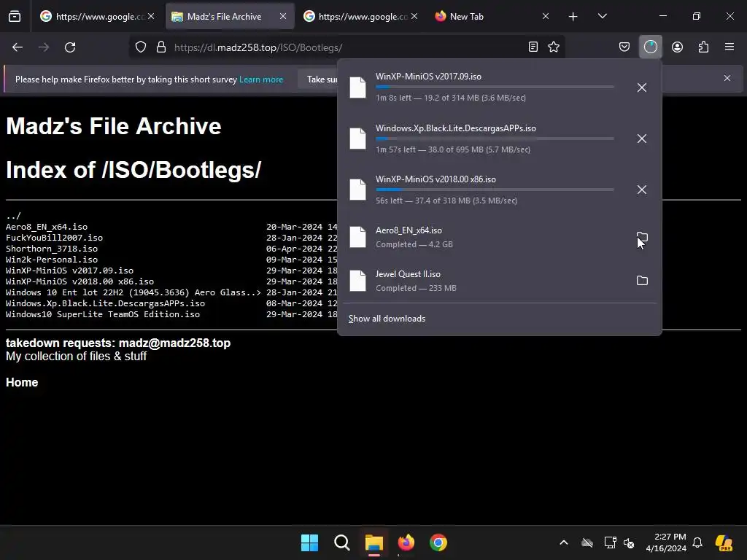This screenshot has width=747, height=560.
Task: Click Show all downloads
Action: point(387,319)
